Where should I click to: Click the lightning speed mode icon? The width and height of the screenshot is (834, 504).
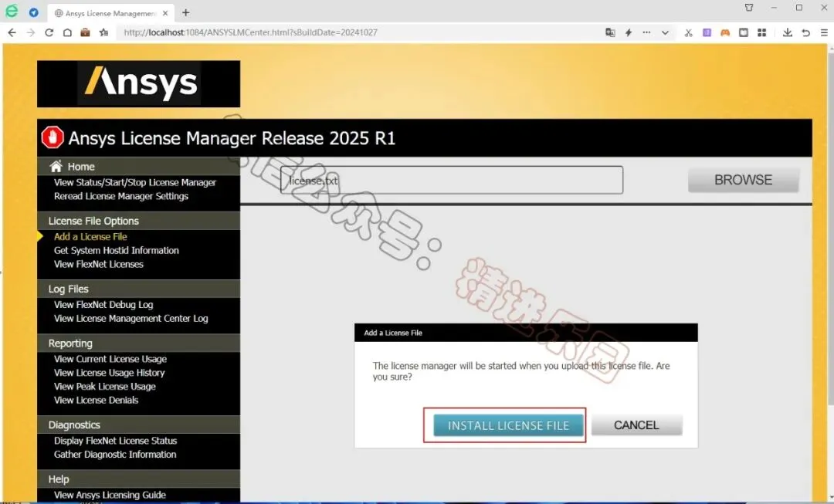(x=628, y=32)
